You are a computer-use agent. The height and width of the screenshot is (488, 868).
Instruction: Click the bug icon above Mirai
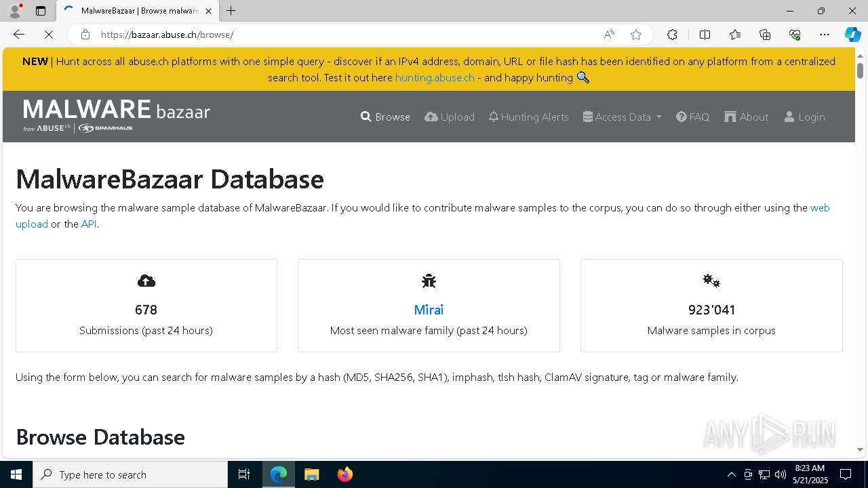tap(429, 281)
